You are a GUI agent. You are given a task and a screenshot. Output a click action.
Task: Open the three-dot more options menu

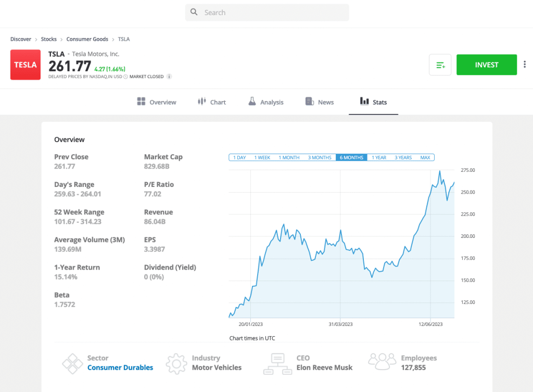pyautogui.click(x=525, y=64)
